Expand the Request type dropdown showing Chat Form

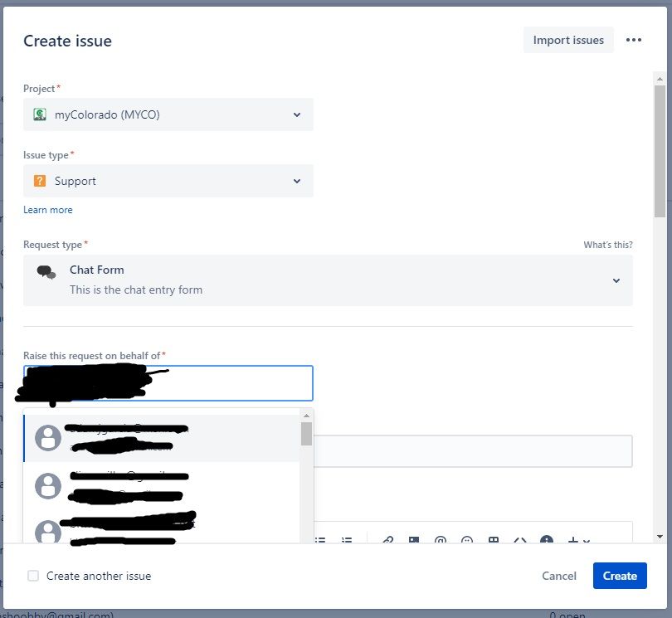(x=328, y=280)
